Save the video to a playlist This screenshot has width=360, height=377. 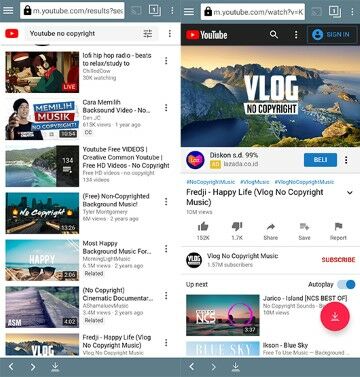(304, 231)
